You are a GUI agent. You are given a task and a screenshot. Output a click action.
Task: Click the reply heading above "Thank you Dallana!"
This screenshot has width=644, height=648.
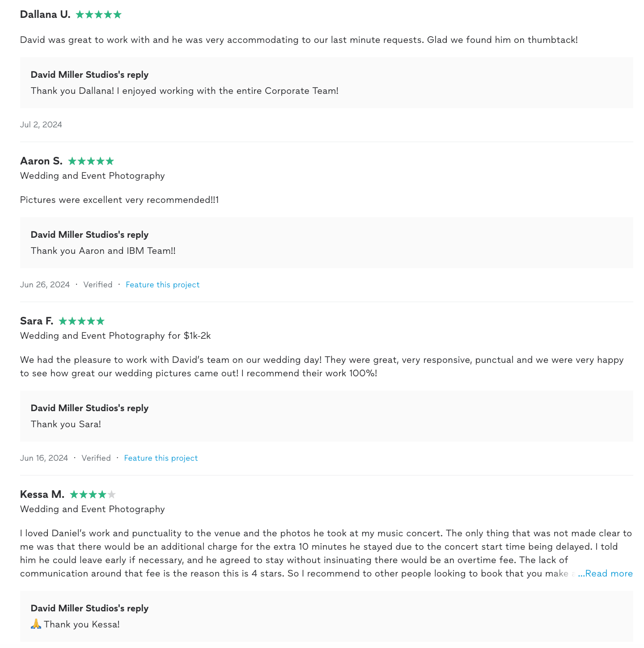(89, 75)
